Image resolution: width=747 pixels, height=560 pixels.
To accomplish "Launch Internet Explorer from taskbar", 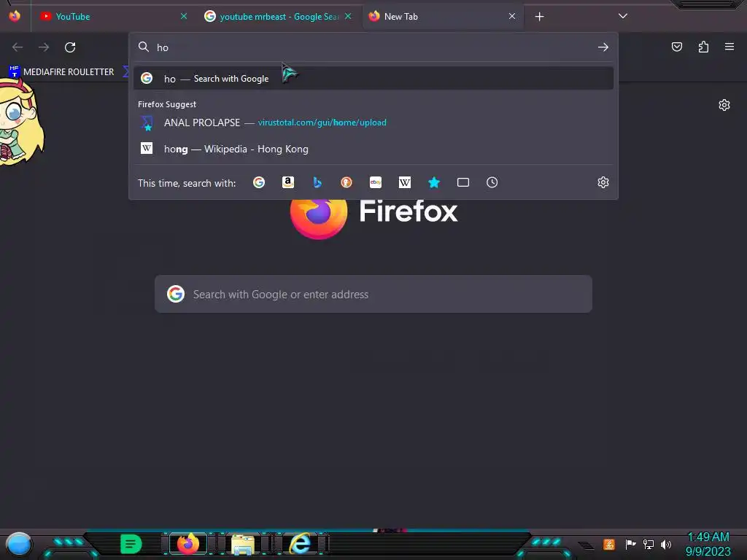I will click(300, 544).
